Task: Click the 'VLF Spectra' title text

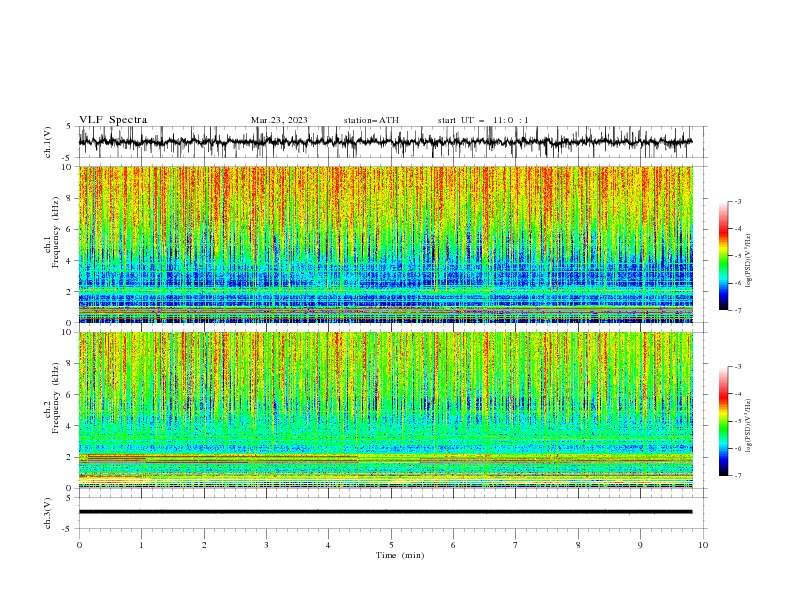Action: pyautogui.click(x=113, y=120)
